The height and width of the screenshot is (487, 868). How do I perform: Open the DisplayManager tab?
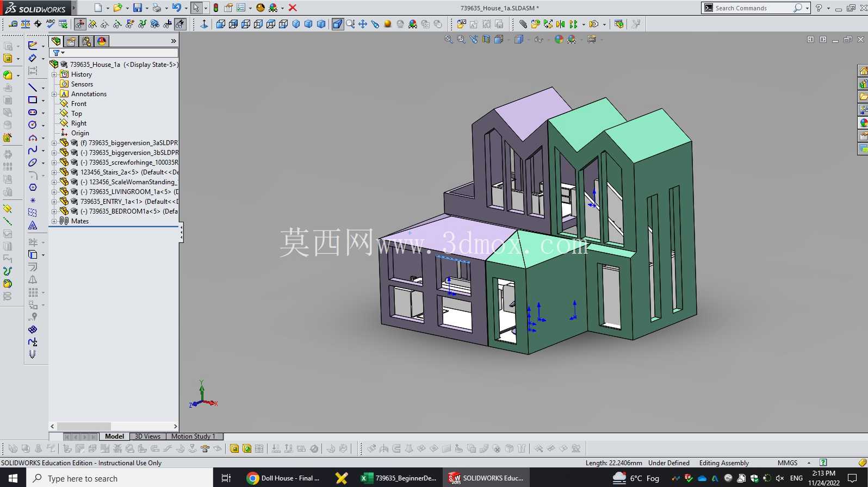tap(102, 41)
